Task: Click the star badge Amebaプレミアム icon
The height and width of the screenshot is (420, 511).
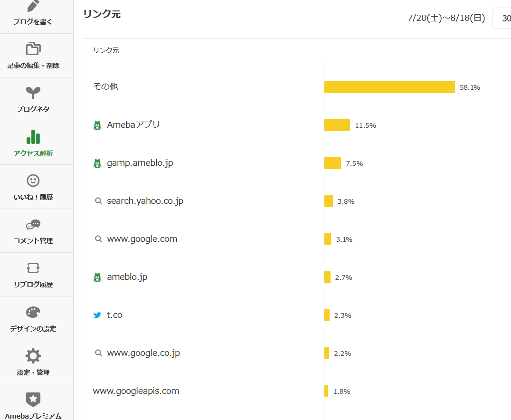Action: 33,400
